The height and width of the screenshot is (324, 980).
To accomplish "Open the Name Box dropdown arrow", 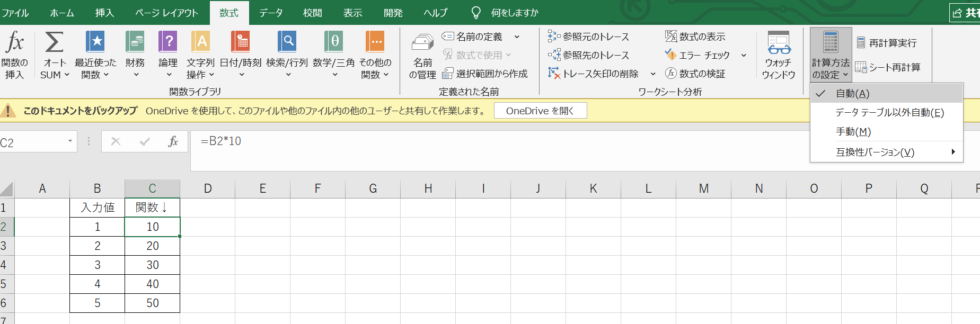I will point(70,141).
